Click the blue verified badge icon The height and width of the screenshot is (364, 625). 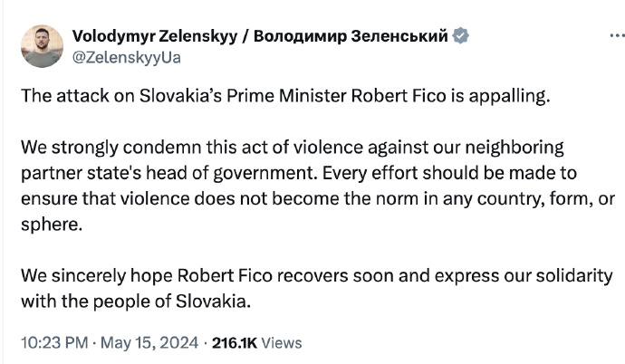[462, 36]
